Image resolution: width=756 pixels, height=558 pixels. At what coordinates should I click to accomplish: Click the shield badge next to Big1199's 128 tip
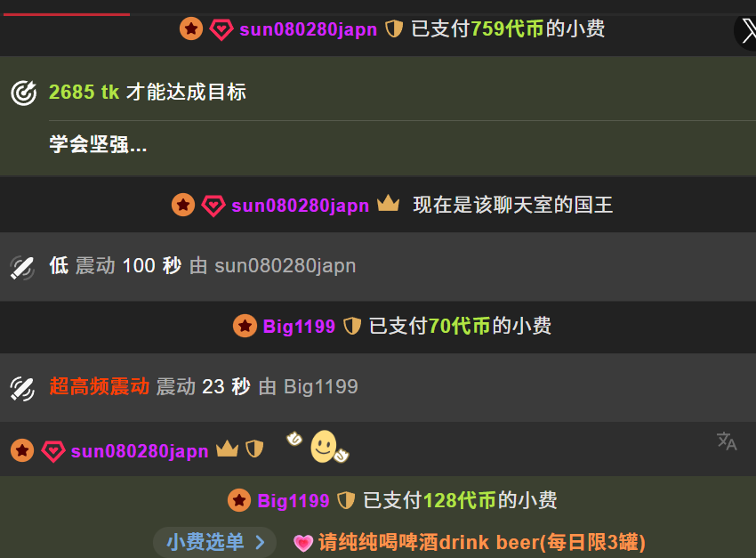click(346, 500)
